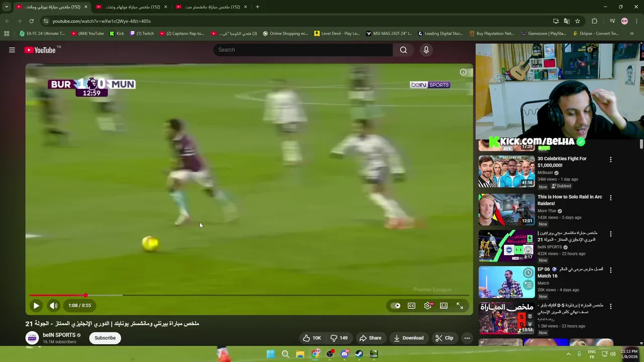The image size is (644, 362).
Task: Show hidden tray icons chevron
Action: coord(569,354)
